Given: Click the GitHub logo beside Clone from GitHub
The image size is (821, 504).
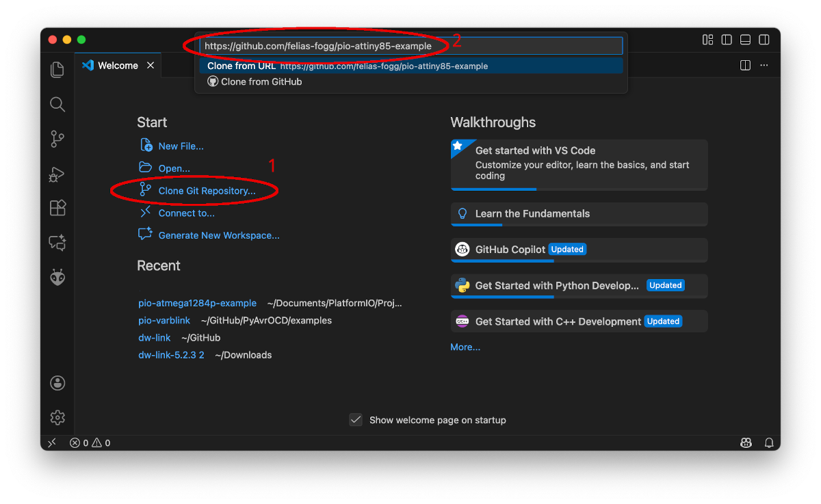Looking at the screenshot, I should tap(213, 81).
